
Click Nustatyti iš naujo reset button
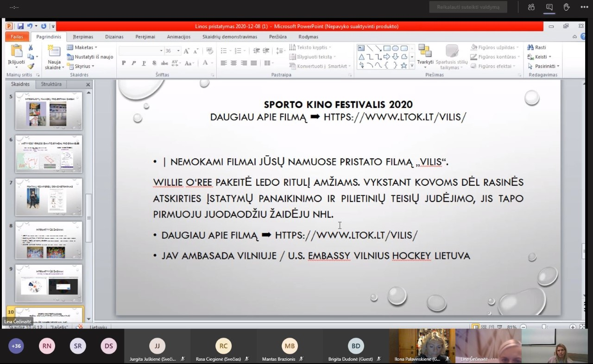[x=90, y=56]
